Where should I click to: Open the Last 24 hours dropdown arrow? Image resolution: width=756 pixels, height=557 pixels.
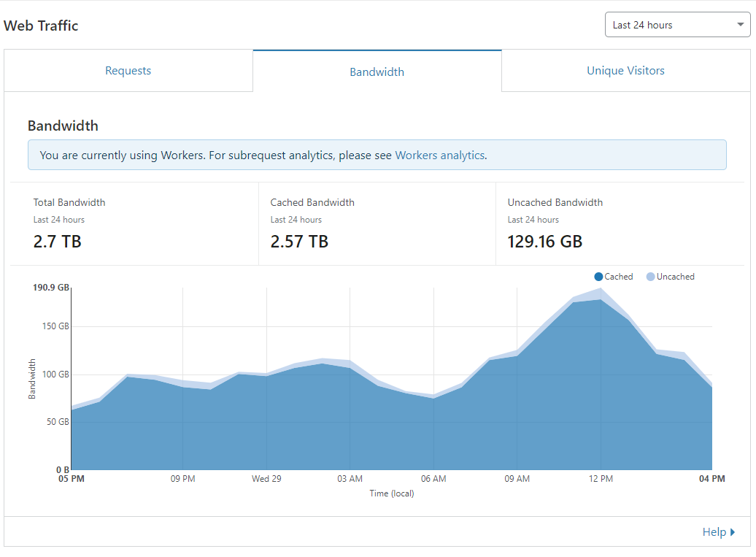(x=740, y=25)
